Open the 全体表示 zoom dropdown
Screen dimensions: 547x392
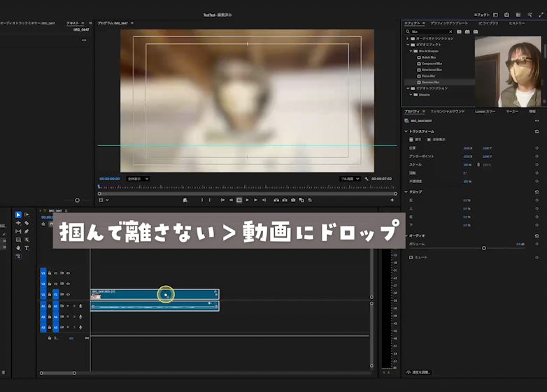coord(138,179)
